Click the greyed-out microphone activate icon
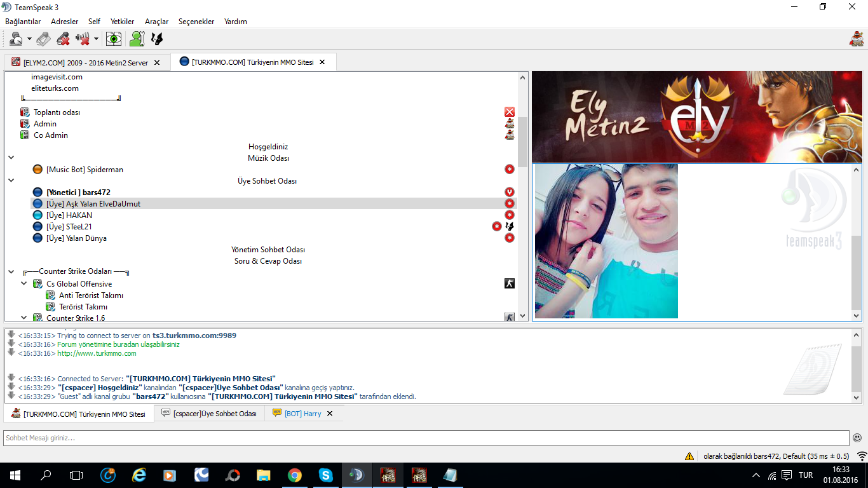Viewport: 868px width, 488px height. pos(43,39)
